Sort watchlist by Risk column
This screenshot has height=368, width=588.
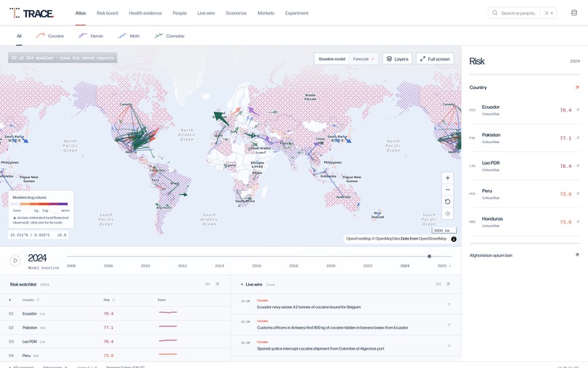pos(109,299)
